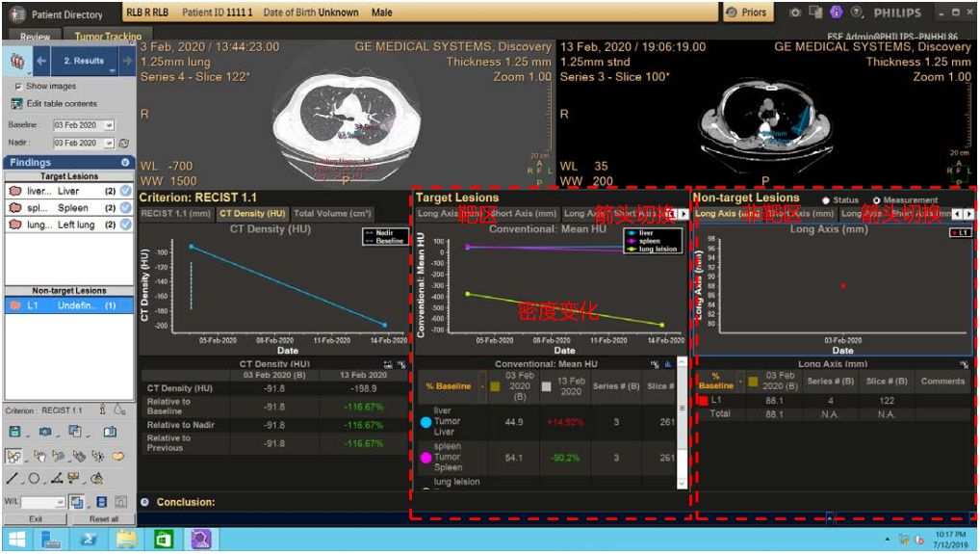
Task: Click the camera snapshot tool icon
Action: [47, 432]
